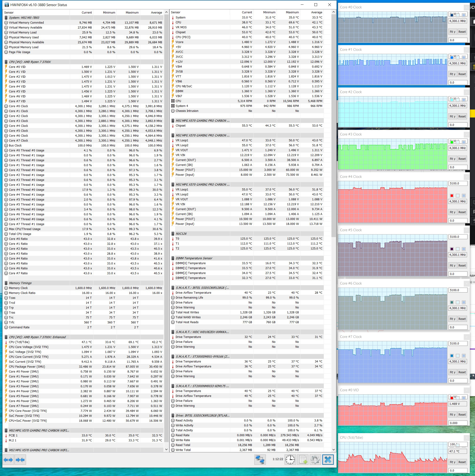The width and height of the screenshot is (475, 476).
Task: Click the right panel scroll down arrow
Action: (x=334, y=450)
